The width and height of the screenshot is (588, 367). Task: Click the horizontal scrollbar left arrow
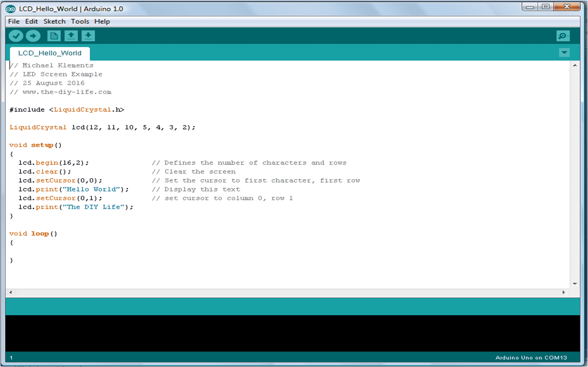(x=11, y=292)
